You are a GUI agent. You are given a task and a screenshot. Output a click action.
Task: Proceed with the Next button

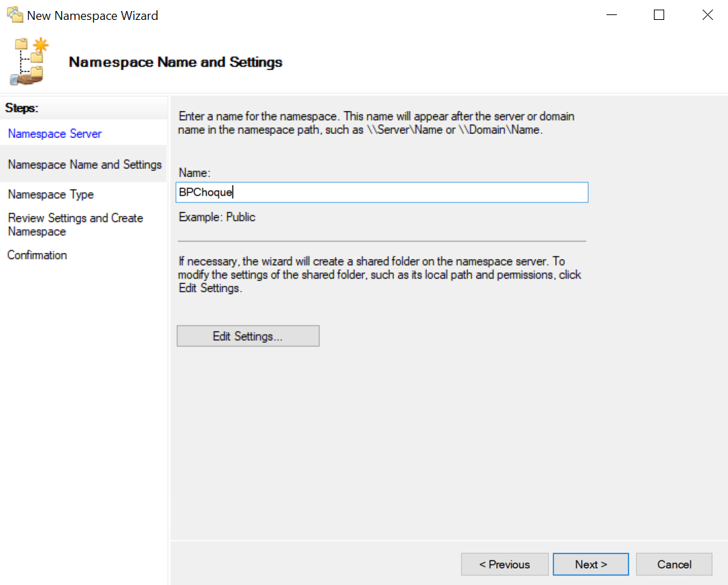(x=591, y=564)
